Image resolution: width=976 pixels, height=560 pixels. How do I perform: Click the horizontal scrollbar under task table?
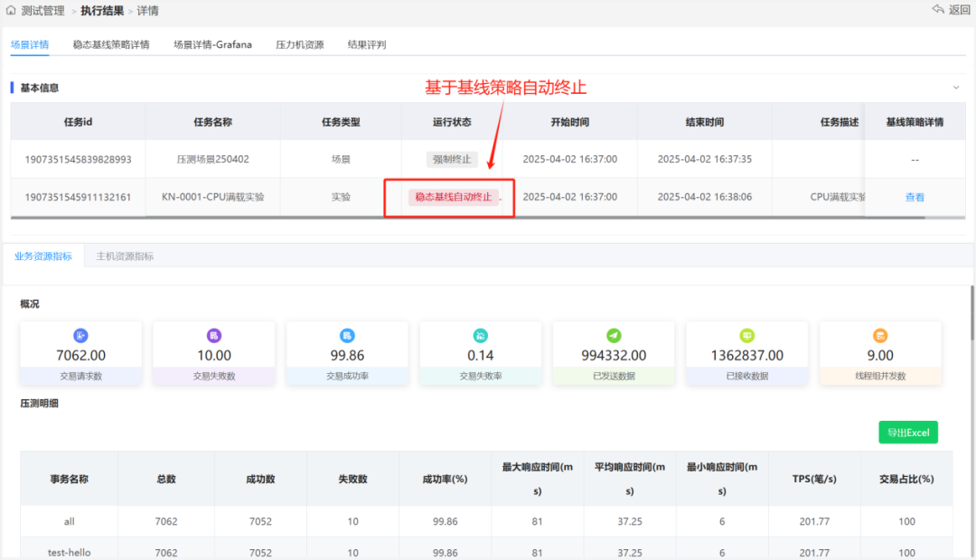tap(467, 218)
